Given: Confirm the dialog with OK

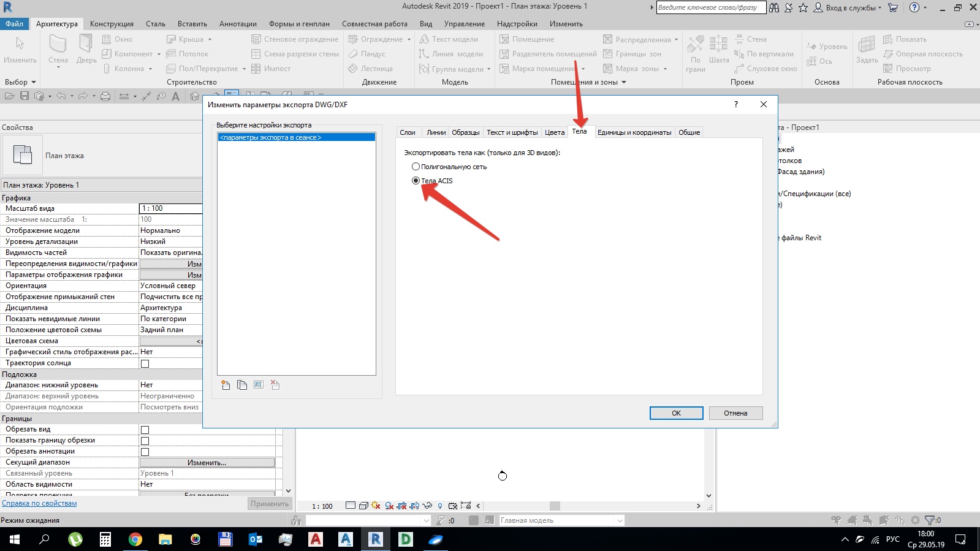Looking at the screenshot, I should point(676,413).
